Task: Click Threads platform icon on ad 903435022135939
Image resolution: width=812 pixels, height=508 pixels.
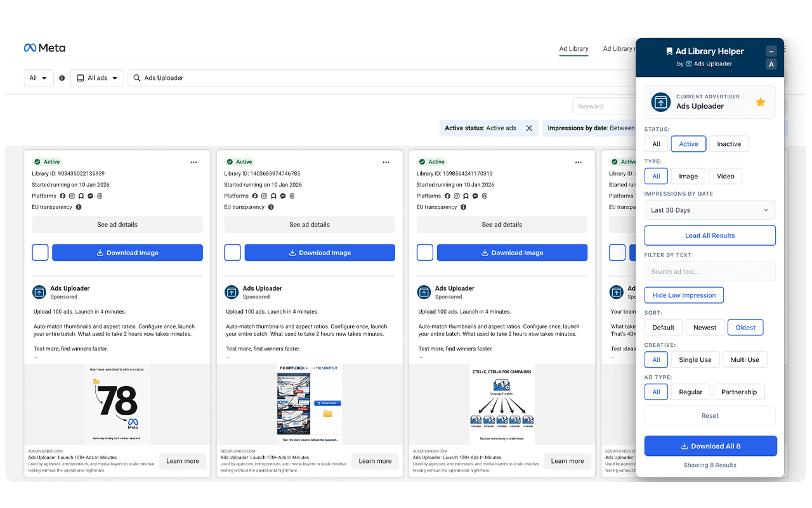Action: click(x=100, y=196)
